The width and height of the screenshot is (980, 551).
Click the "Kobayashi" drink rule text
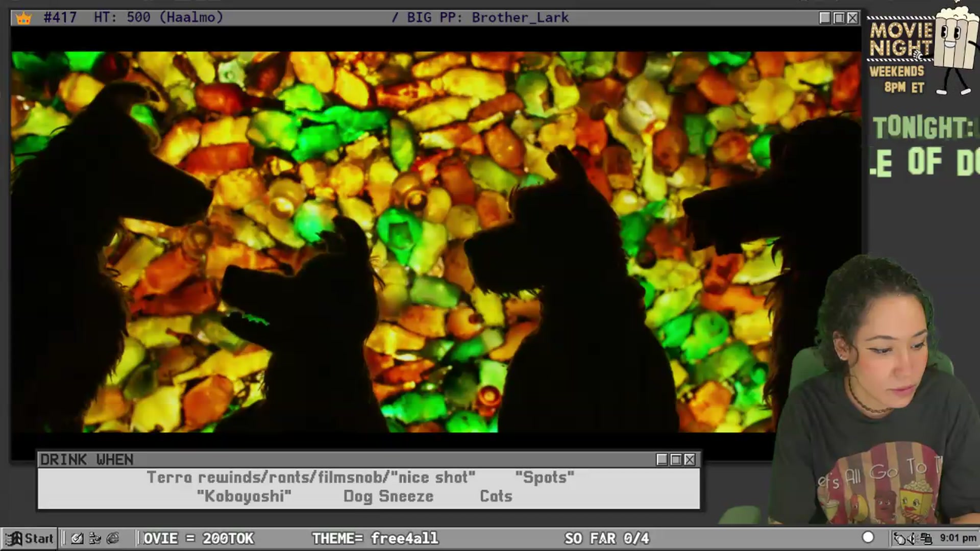[244, 496]
